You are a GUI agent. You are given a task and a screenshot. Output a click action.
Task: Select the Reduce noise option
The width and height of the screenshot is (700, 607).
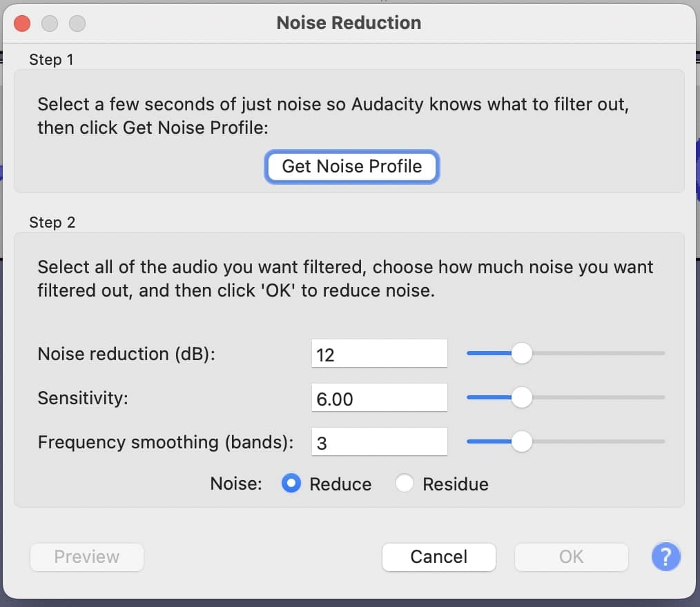[291, 484]
